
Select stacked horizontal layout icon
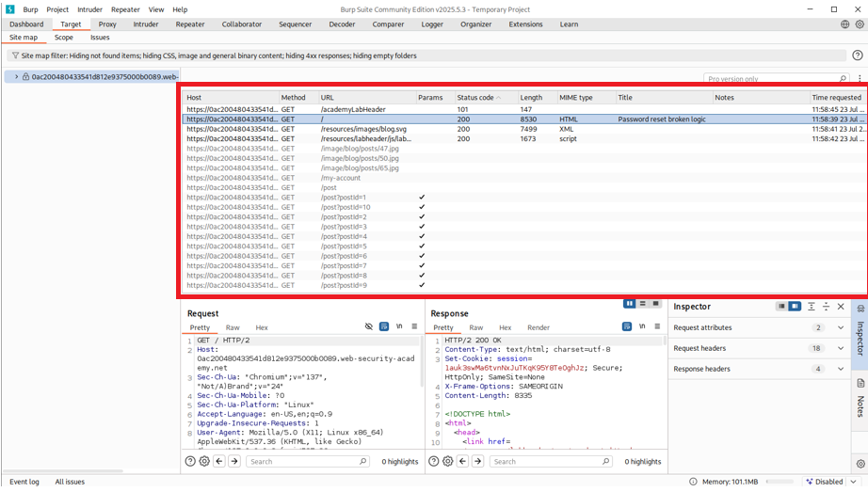643,303
